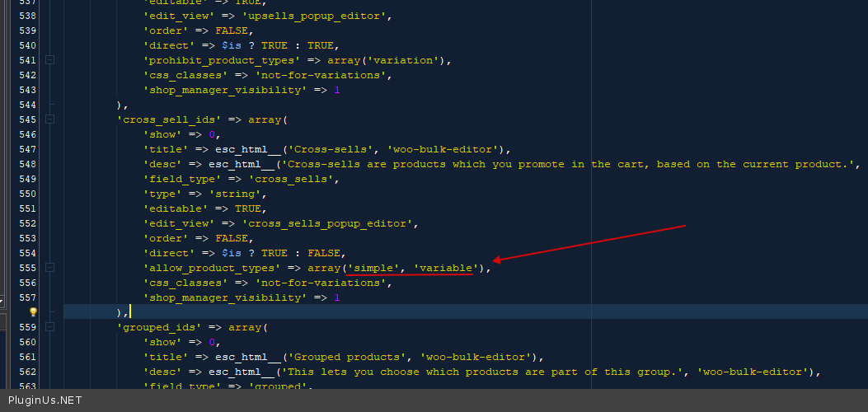This screenshot has height=412, width=868.
Task: Click the 'allow_product_types' key text
Action: [211, 268]
